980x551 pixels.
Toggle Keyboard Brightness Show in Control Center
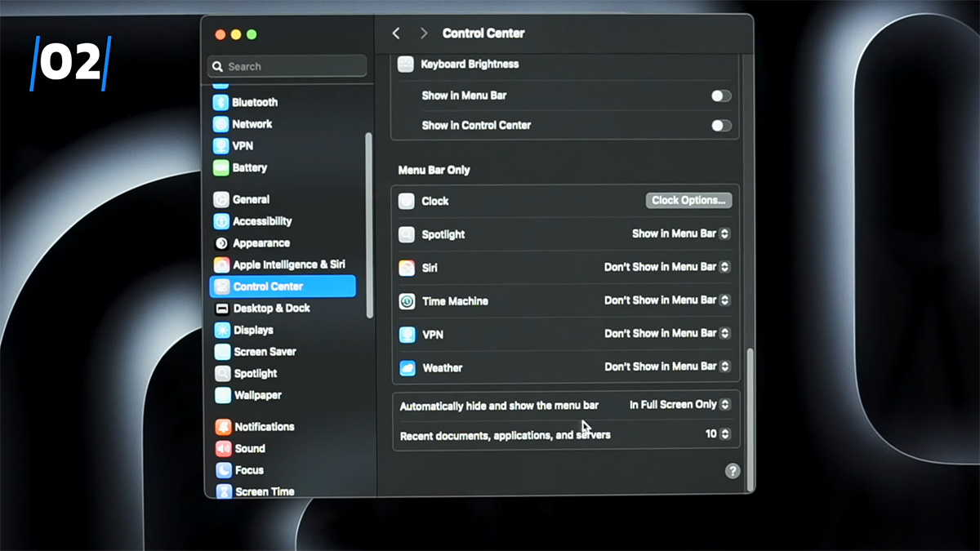tap(721, 126)
